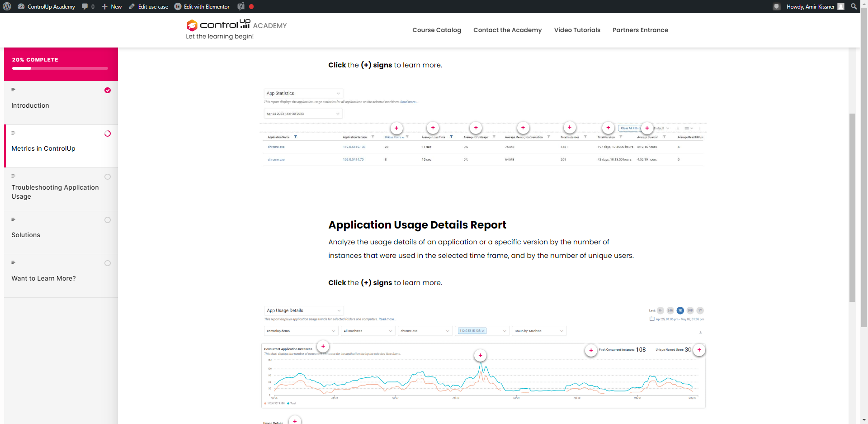Viewport: 868px width, 424px height.
Task: Click Edit use case in admin bar
Action: coord(148,6)
